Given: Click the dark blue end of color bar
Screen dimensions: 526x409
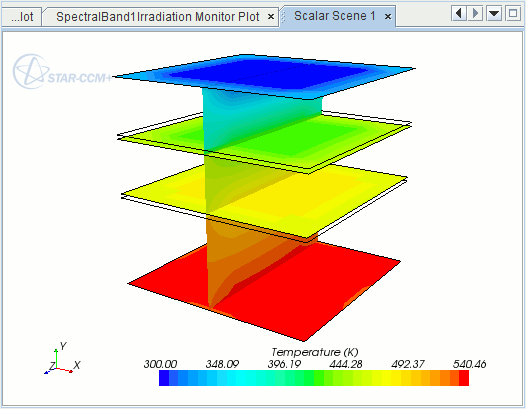Looking at the screenshot, I should pyautogui.click(x=164, y=378).
